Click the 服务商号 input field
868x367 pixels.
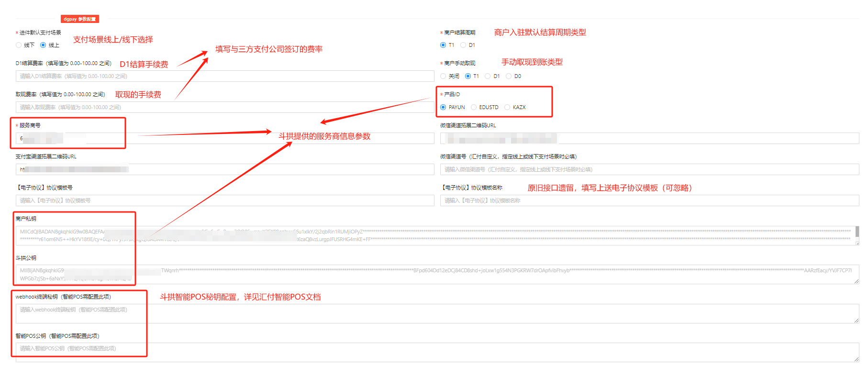click(x=225, y=138)
